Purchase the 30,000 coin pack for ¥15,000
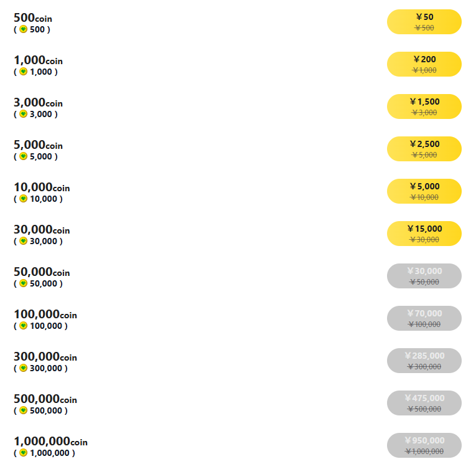The height and width of the screenshot is (469, 476). (424, 234)
